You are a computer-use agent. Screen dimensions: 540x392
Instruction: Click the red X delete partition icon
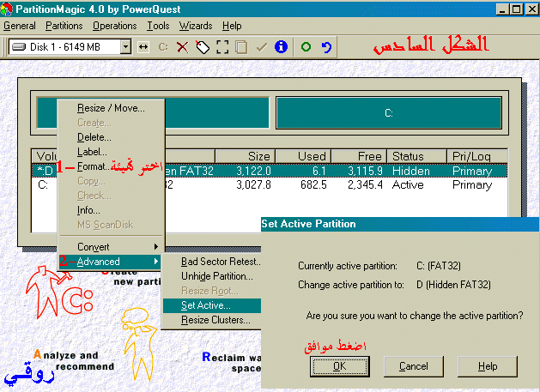coord(183,47)
